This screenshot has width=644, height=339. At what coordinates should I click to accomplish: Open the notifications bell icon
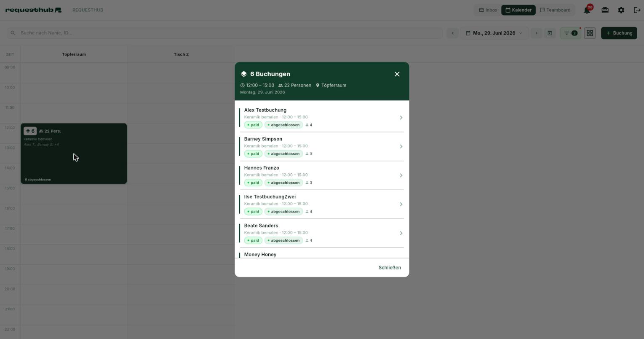coord(587,10)
